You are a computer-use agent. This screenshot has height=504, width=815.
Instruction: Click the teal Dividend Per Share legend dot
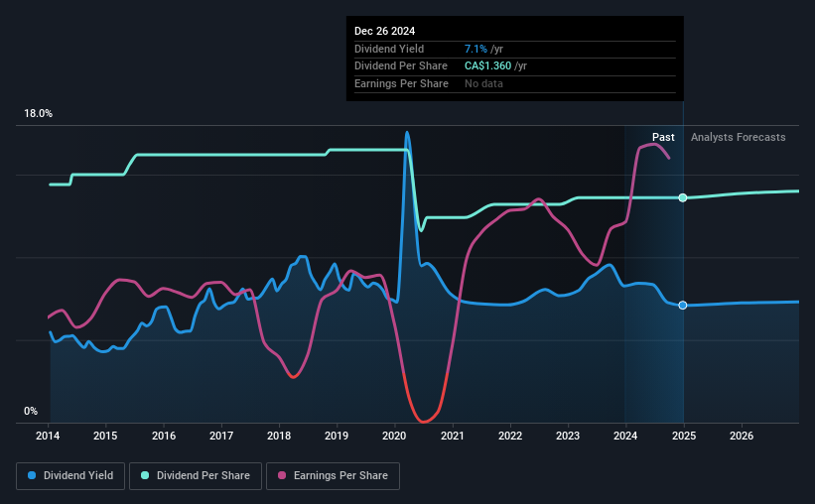(145, 475)
